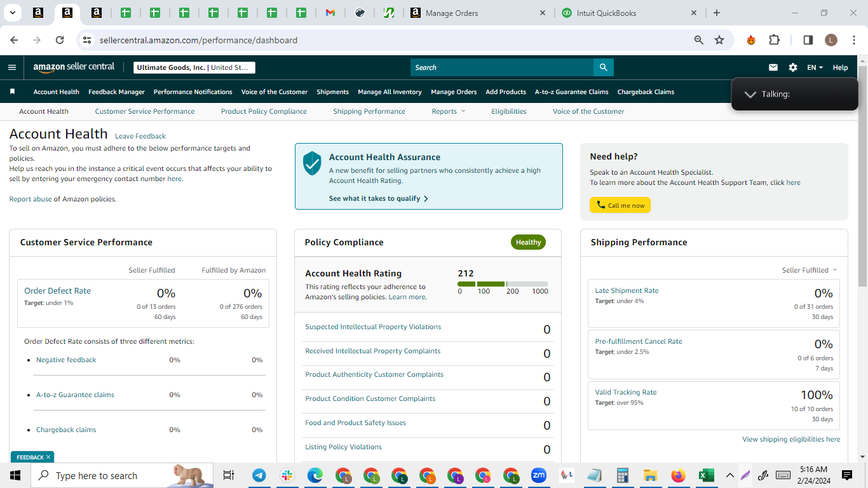Click the Leave Feedback link

(x=140, y=136)
